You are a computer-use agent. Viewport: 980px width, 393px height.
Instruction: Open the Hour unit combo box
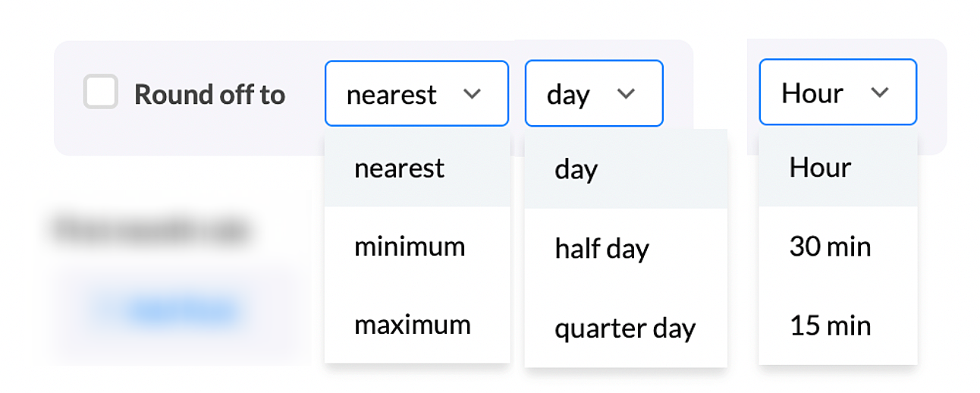[x=837, y=93]
